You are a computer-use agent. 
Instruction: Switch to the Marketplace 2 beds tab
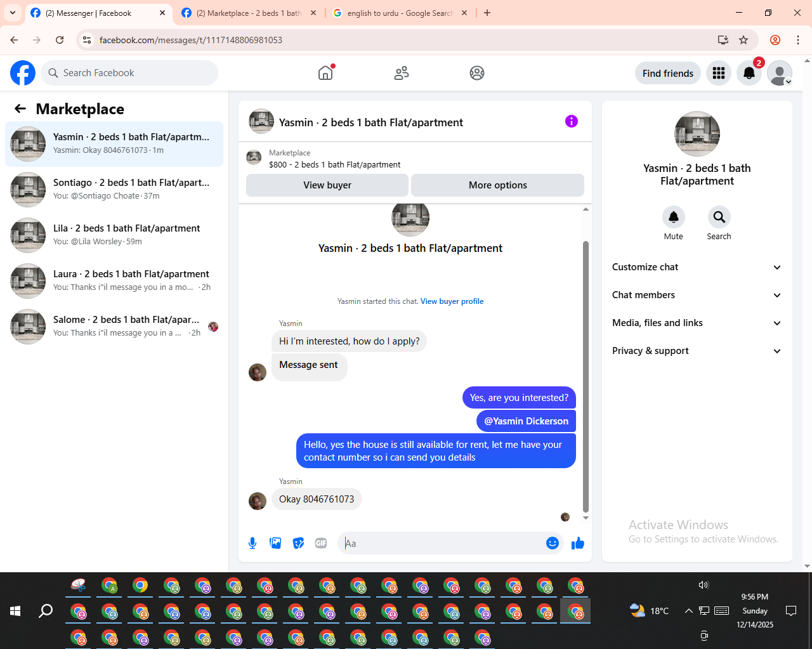tap(249, 13)
